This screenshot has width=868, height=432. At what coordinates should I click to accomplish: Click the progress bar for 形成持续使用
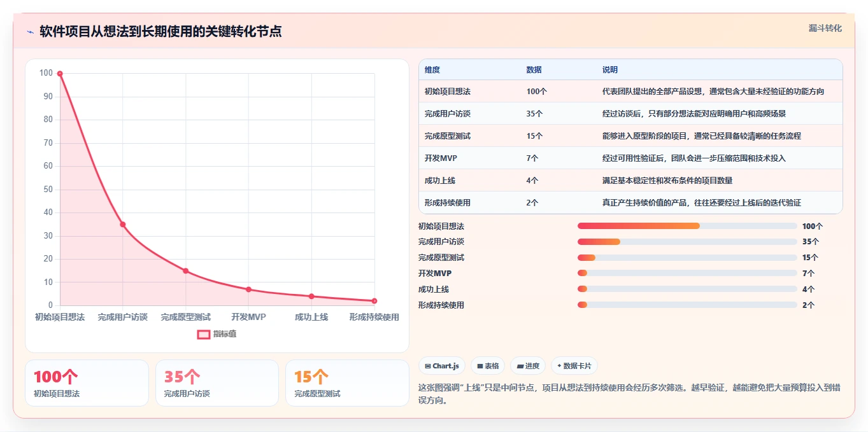tap(687, 305)
